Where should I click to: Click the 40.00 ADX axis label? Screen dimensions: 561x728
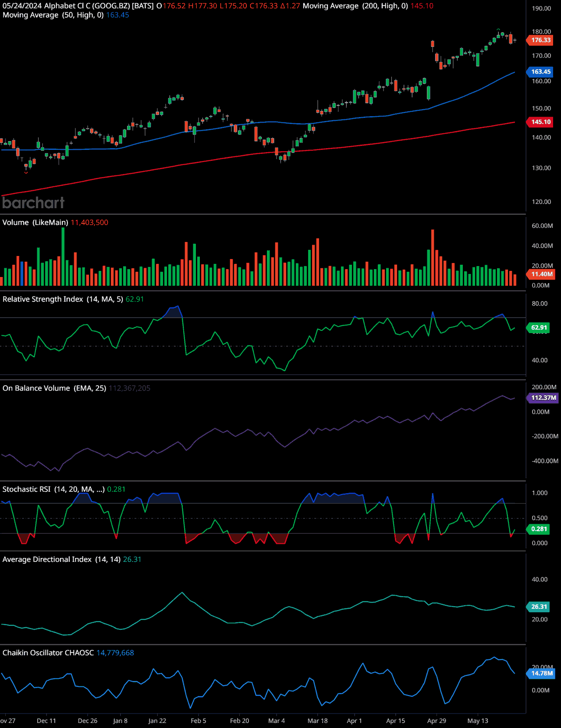(540, 579)
